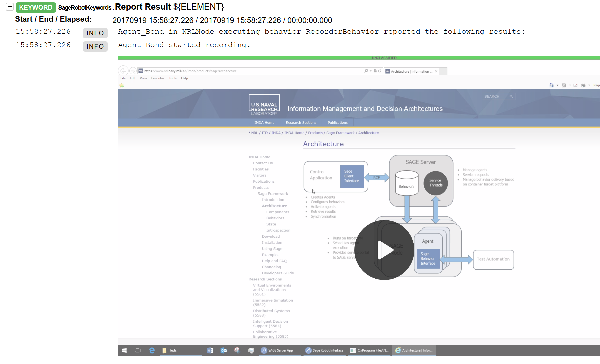Follow the ITD breadcrumb link

(x=265, y=133)
